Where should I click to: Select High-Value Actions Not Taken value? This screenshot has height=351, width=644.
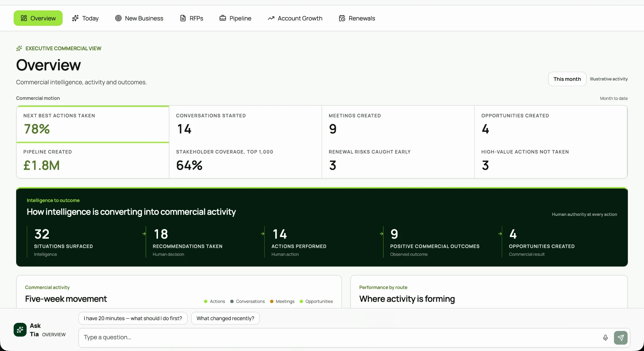[x=485, y=165]
